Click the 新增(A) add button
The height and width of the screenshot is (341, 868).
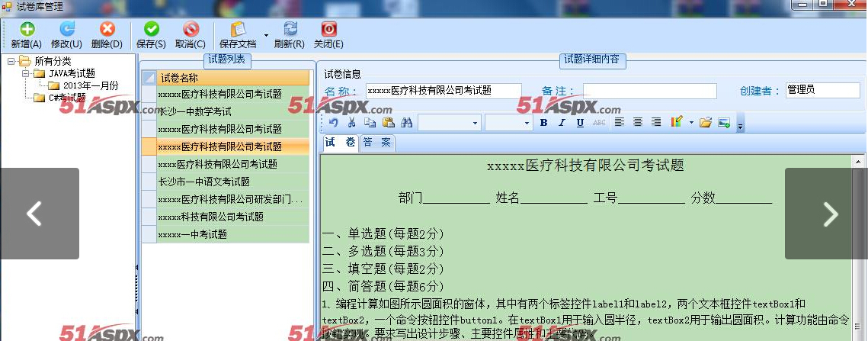tap(27, 36)
